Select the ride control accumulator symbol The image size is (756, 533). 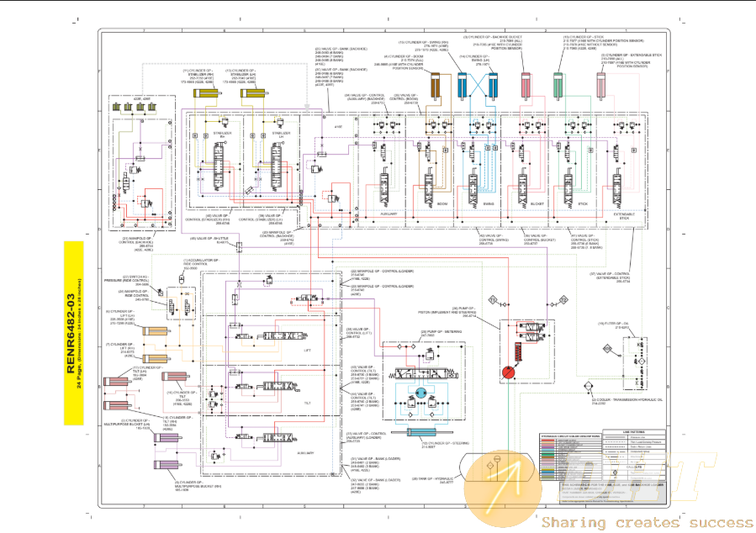click(x=182, y=279)
